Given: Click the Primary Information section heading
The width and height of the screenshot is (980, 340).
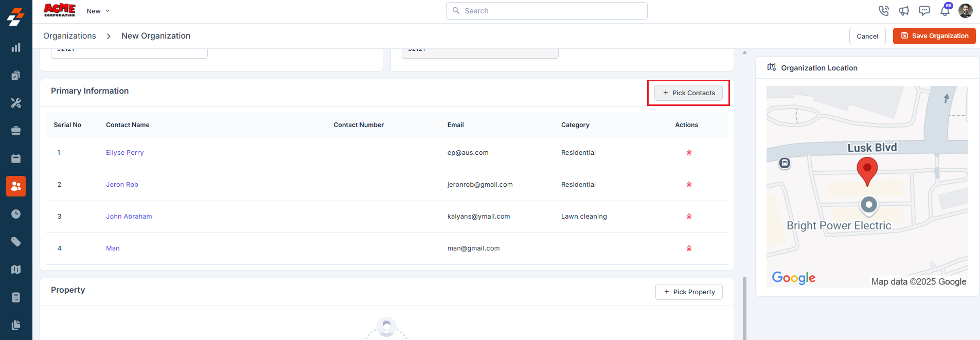Looking at the screenshot, I should tap(90, 91).
